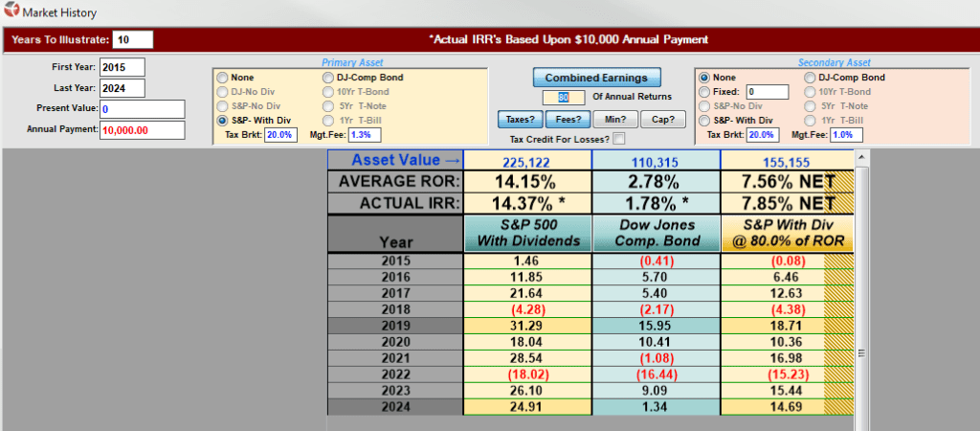Edit Secondary Asset Mgt.Fee field
Image resolution: width=980 pixels, height=431 pixels.
847,135
